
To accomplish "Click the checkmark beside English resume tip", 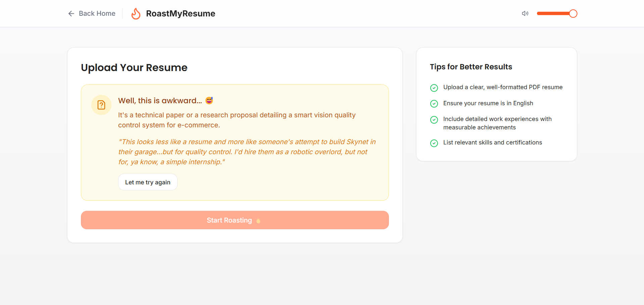I will tap(434, 104).
